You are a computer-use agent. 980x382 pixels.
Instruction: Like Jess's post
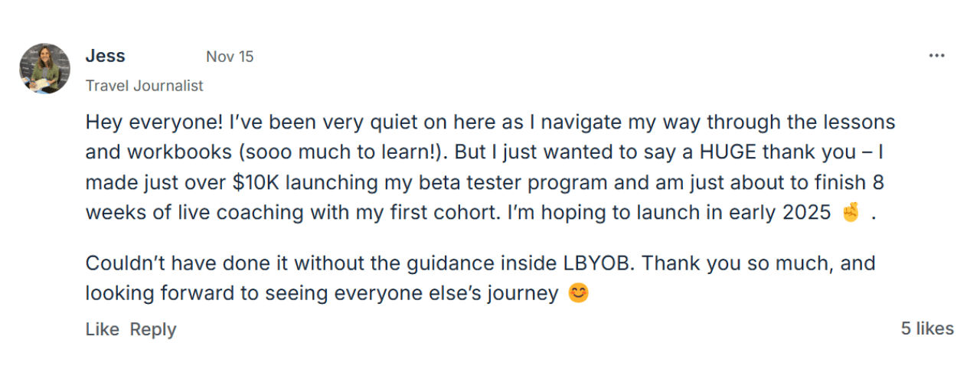tap(102, 329)
